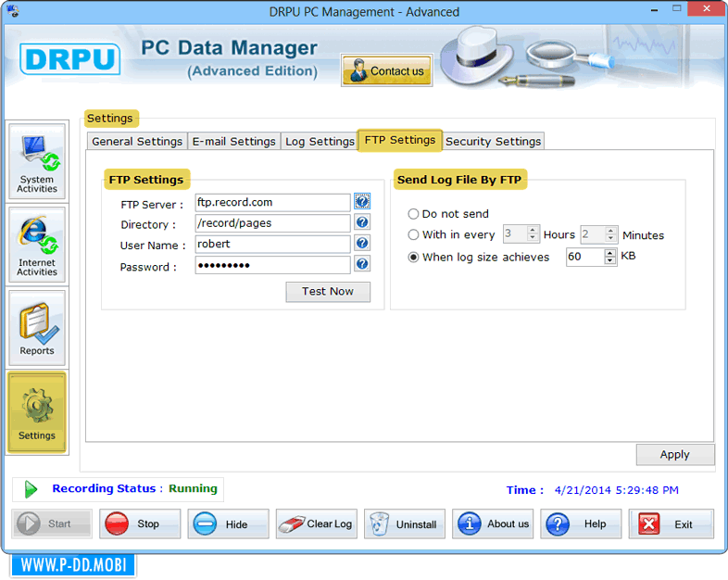Select the FTP Settings tab
Viewport: 728px width, 580px height.
[x=400, y=140]
